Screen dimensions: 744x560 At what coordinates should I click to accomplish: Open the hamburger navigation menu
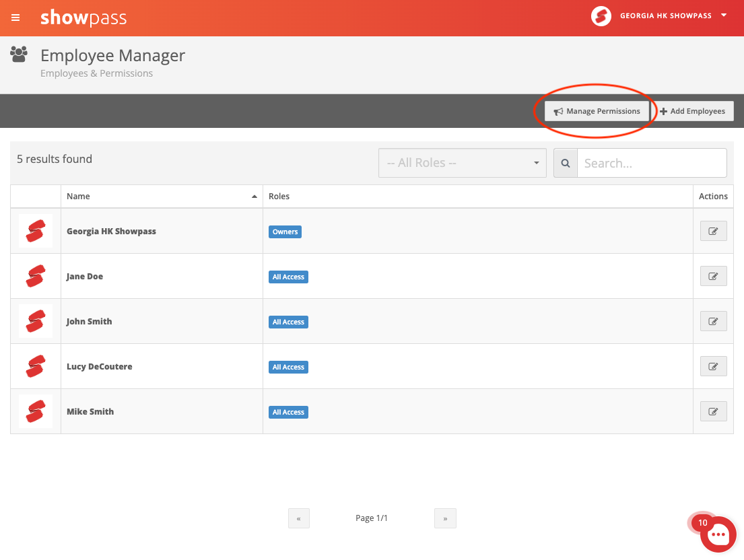[15, 17]
